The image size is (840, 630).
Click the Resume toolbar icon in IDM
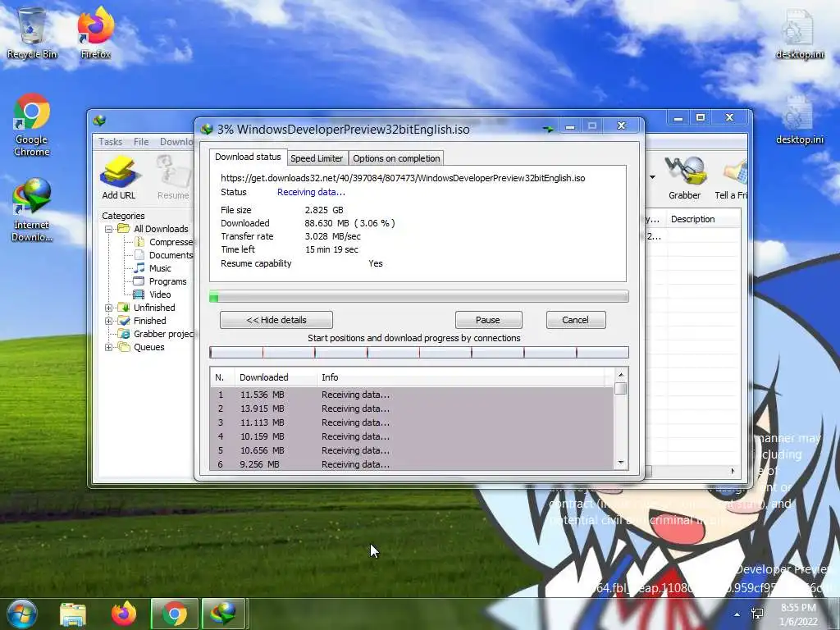(173, 177)
